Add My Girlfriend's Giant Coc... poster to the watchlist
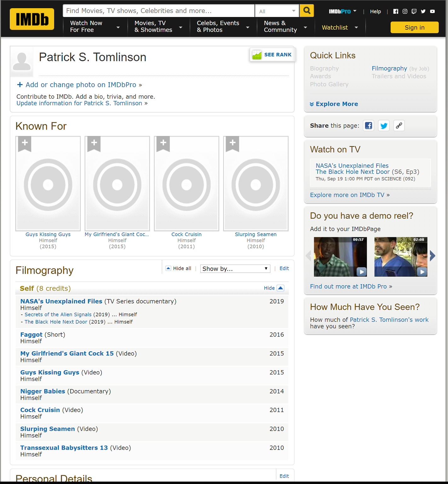Screen dimensions: 448x484 [94, 144]
